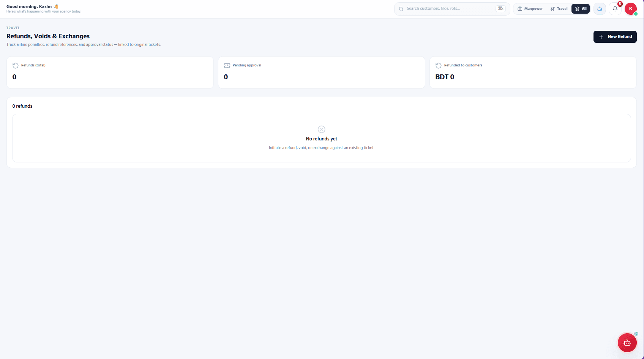Open the AI assistant bot icon in header

[x=600, y=9]
